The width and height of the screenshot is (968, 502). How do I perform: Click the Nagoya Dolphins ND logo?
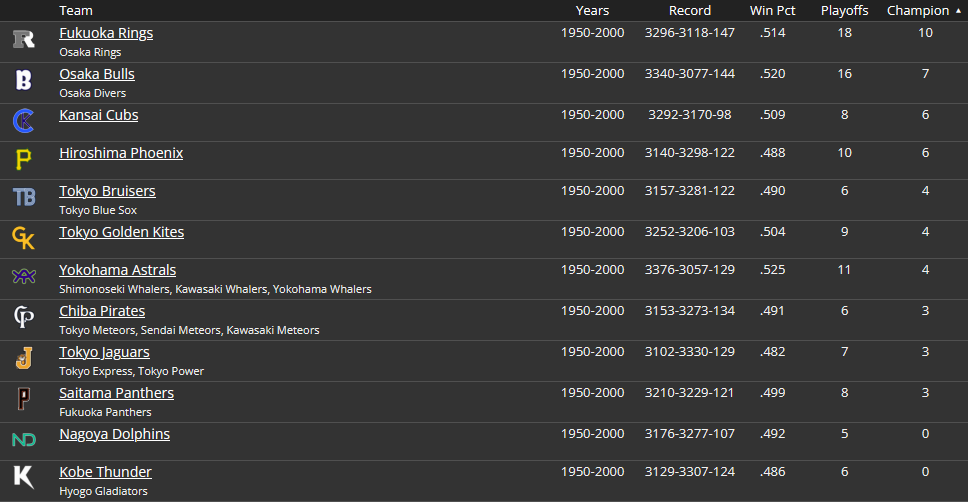click(24, 440)
